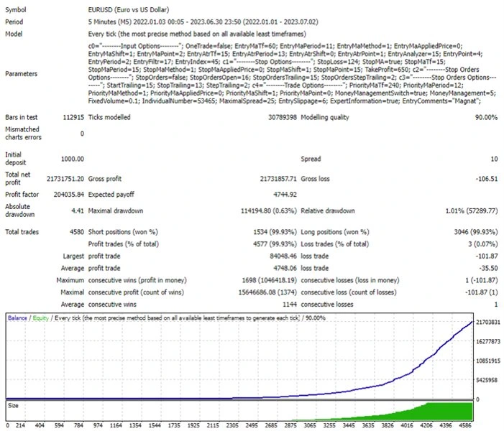The width and height of the screenshot is (504, 431).
Task: Click Expected payoff value 4744.92
Action: click(x=285, y=195)
